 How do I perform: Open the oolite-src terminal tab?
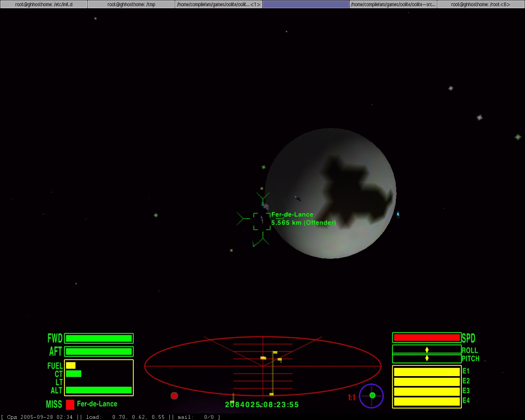[x=393, y=4]
